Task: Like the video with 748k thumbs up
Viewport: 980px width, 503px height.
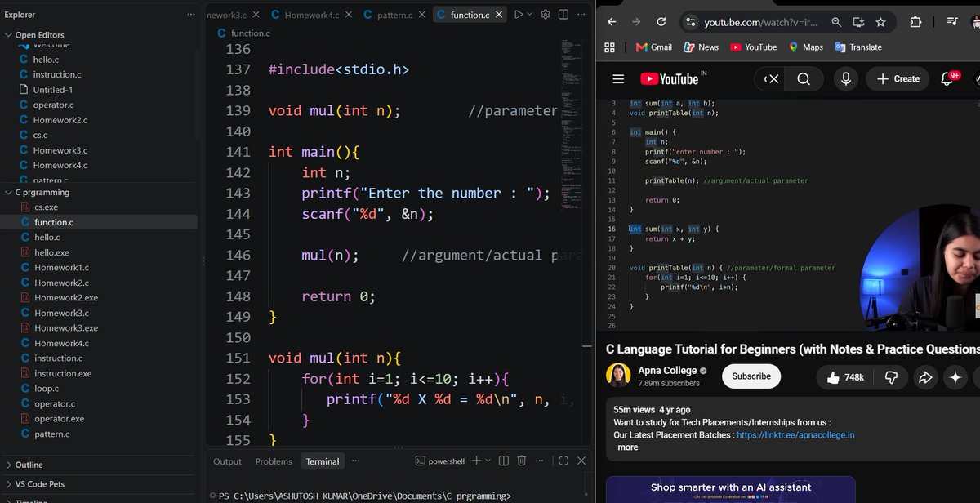Action: coord(845,377)
